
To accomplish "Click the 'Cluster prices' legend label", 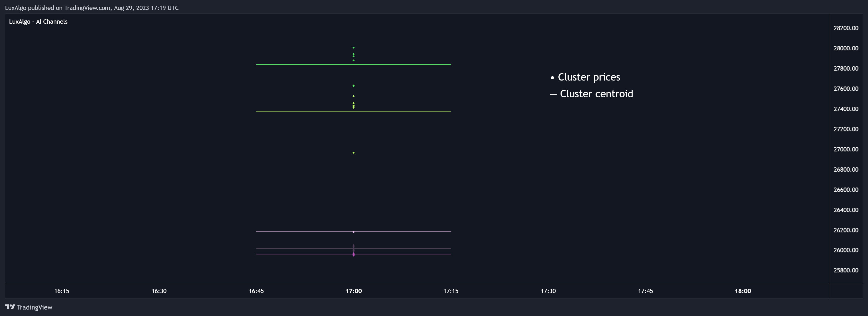I will click(x=589, y=77).
